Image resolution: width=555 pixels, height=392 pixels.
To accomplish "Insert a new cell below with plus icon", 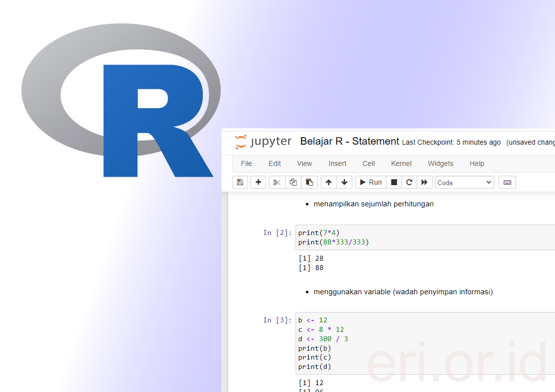I will [x=258, y=182].
